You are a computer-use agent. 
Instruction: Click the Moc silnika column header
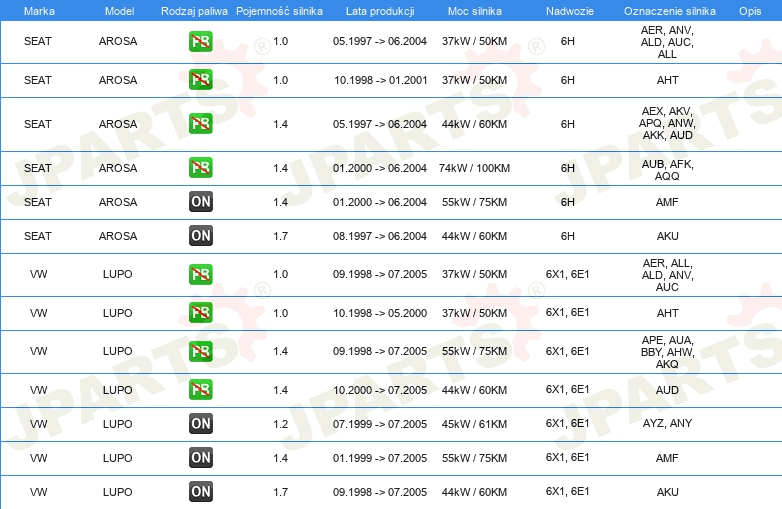[x=474, y=11]
